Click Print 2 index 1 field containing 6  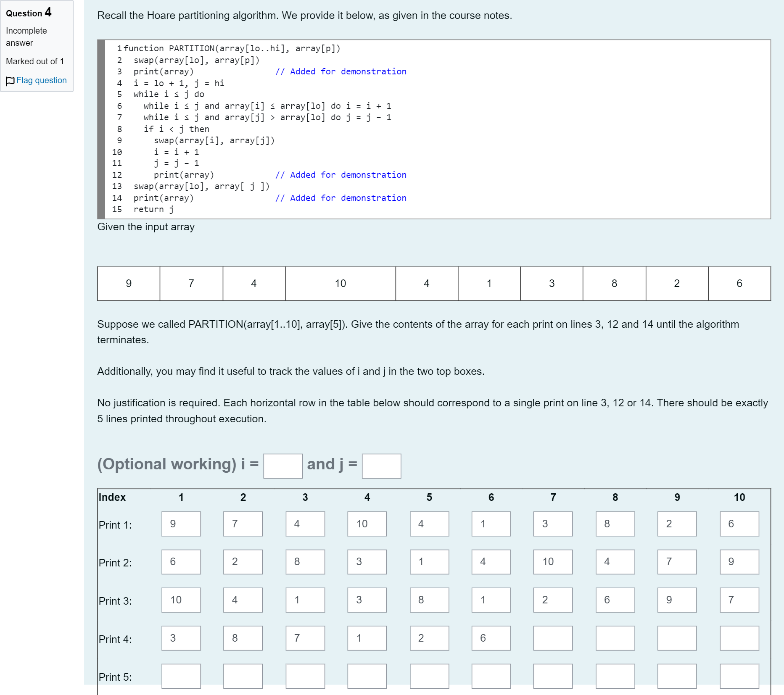[181, 562]
